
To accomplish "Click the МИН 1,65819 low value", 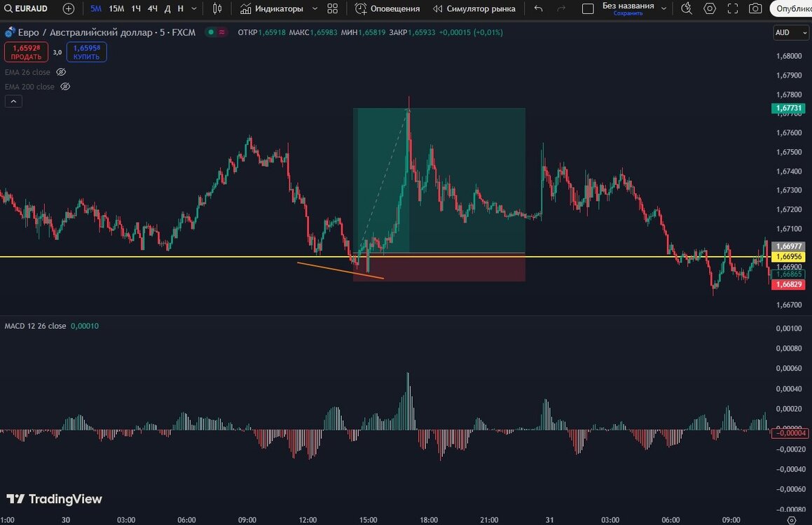I will [363, 32].
